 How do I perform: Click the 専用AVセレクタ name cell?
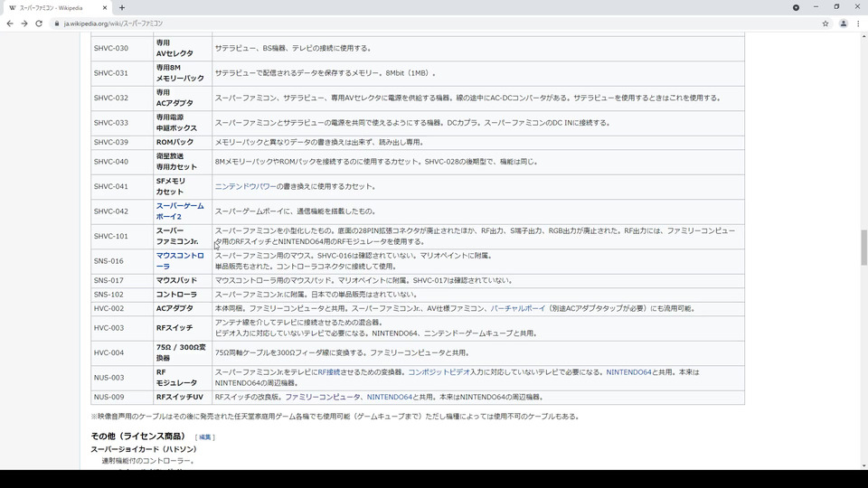click(x=183, y=48)
